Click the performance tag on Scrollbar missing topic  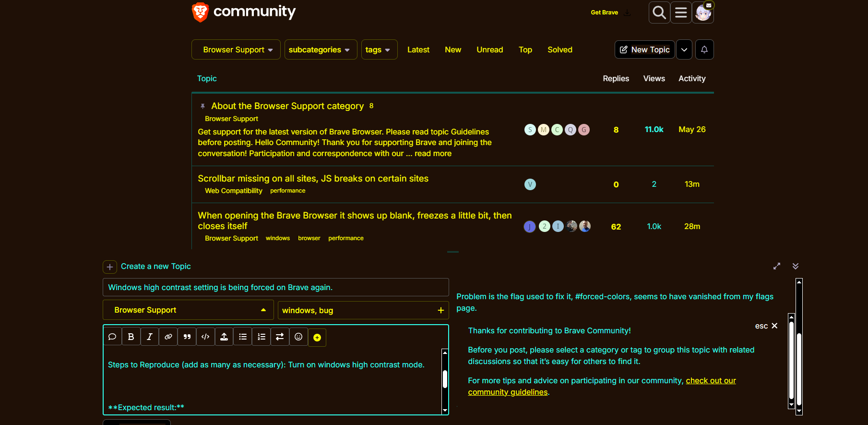(288, 191)
